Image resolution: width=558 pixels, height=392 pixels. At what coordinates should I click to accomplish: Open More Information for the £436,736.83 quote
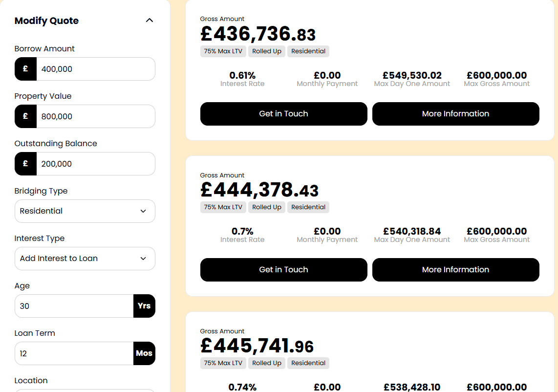point(455,114)
